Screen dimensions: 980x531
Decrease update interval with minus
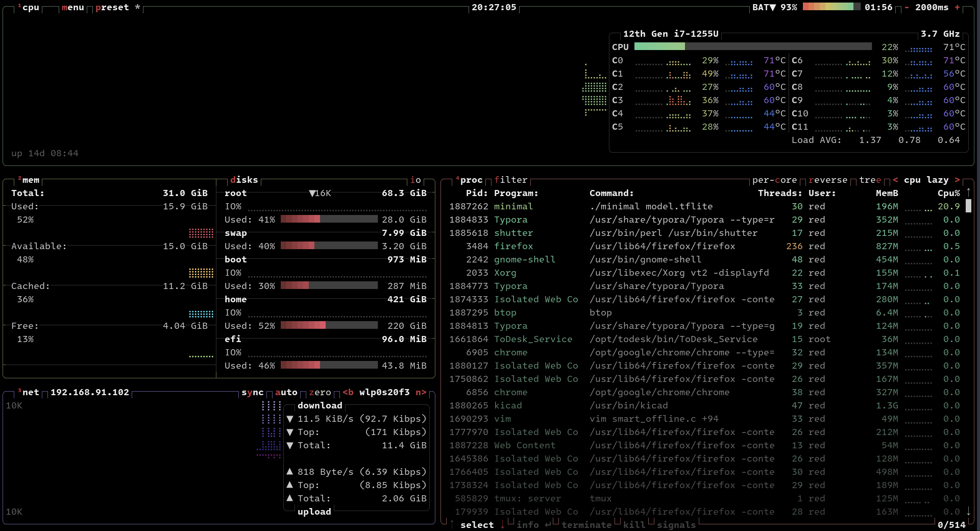(906, 7)
